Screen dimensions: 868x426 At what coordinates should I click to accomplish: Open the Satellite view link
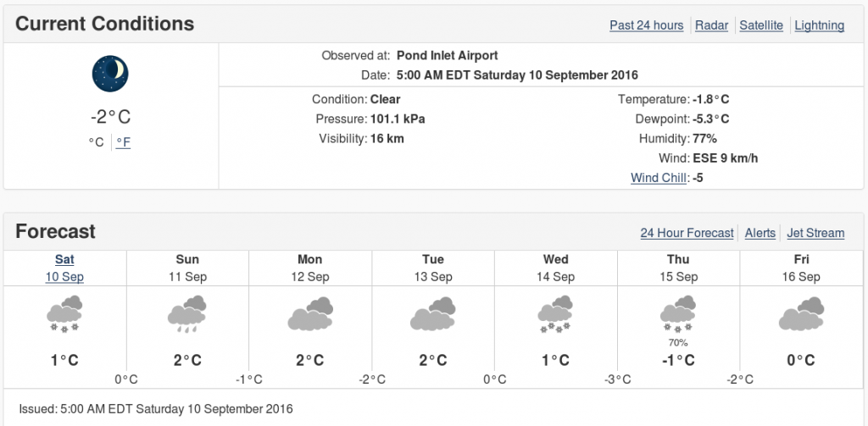coord(761,25)
